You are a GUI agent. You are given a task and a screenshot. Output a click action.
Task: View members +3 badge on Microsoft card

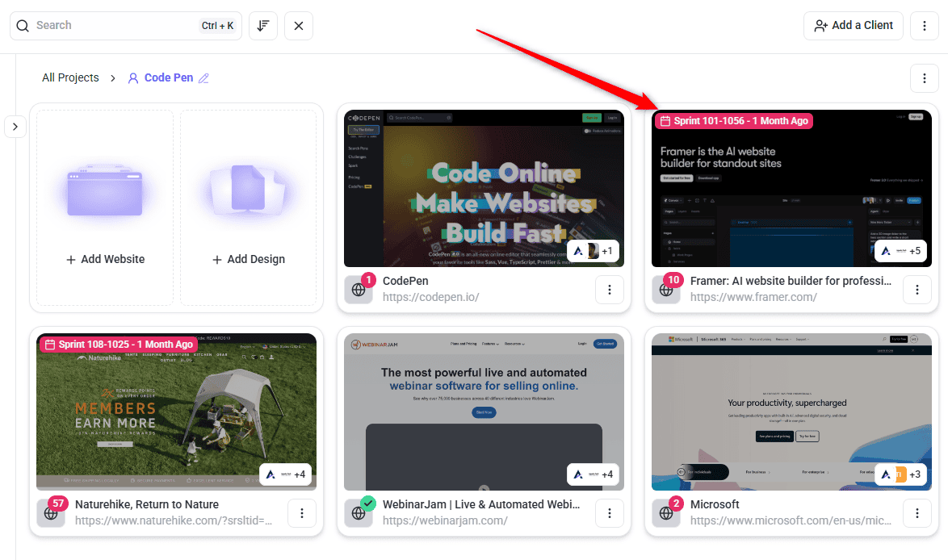pyautogui.click(x=900, y=474)
